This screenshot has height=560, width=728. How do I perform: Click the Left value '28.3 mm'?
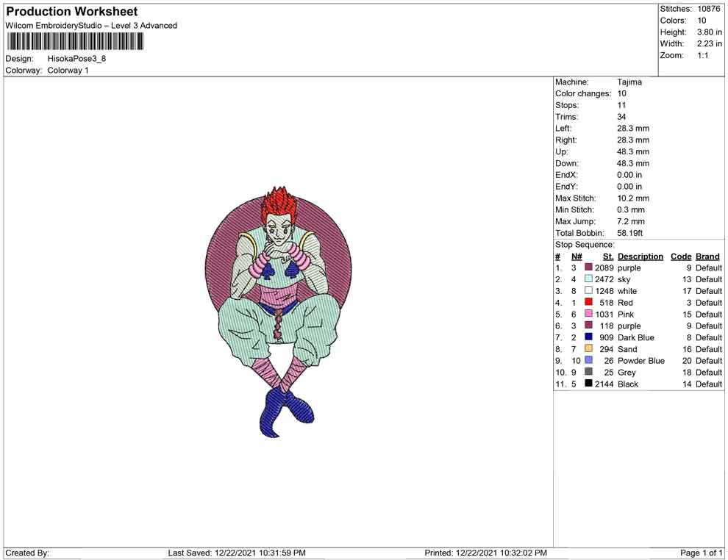point(633,129)
